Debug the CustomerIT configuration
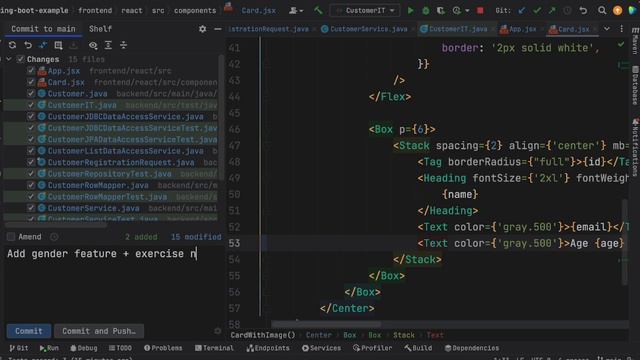The width and height of the screenshot is (640, 360). pyautogui.click(x=425, y=11)
